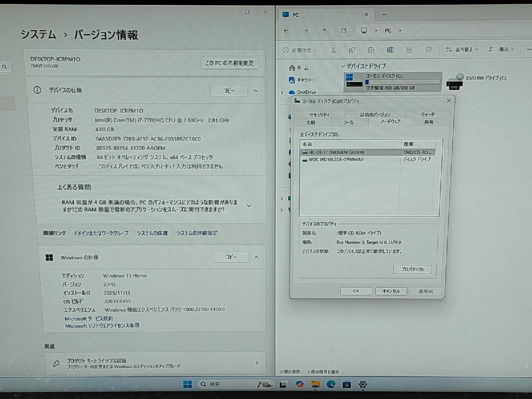Image resolution: width=532 pixels, height=399 pixels.
Task: Open the 並べ替え sort dropdown
Action: click(x=465, y=50)
